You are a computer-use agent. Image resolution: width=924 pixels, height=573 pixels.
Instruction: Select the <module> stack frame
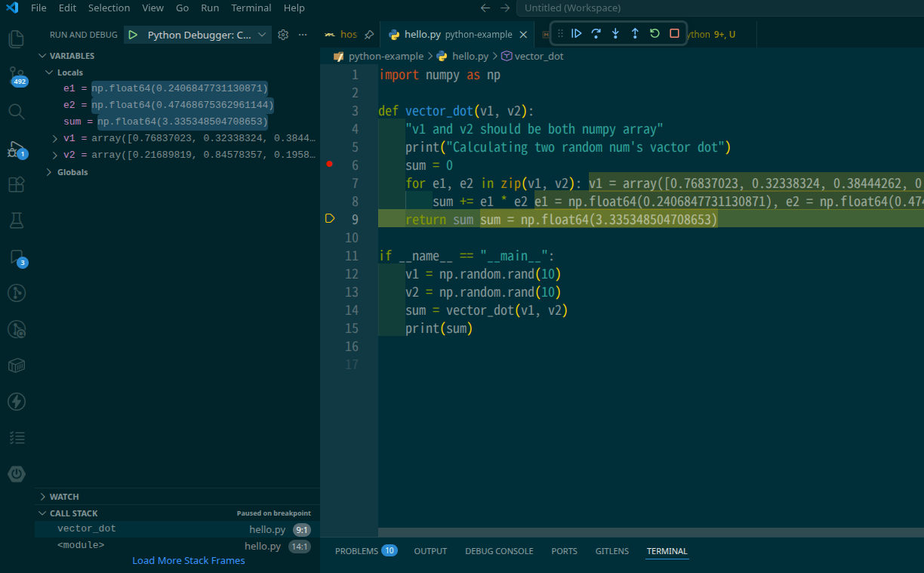click(81, 545)
